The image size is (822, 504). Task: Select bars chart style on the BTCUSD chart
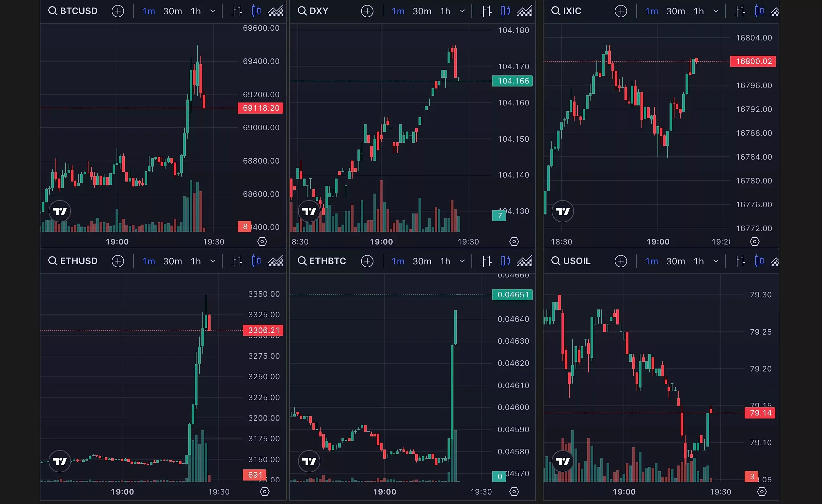[237, 11]
